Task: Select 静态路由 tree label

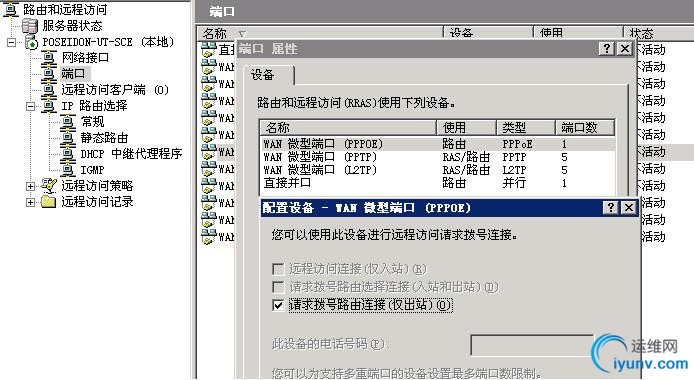Action: [104, 138]
